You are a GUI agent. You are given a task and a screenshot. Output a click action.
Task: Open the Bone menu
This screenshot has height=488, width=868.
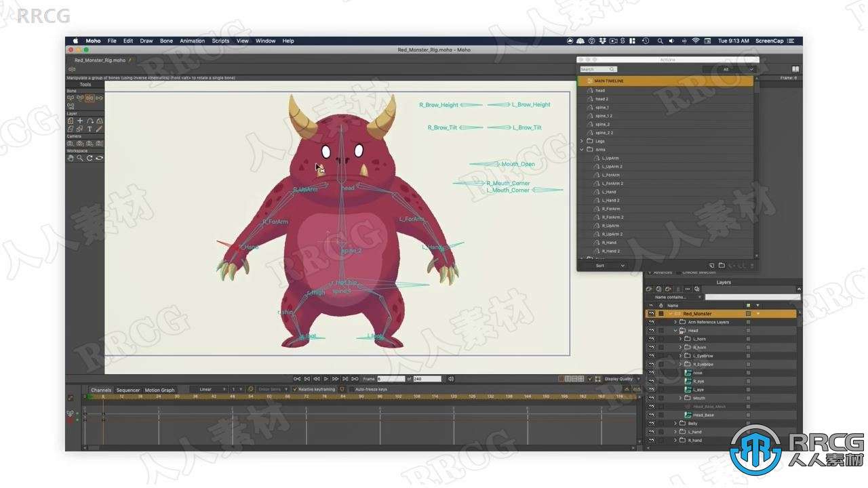pos(166,41)
